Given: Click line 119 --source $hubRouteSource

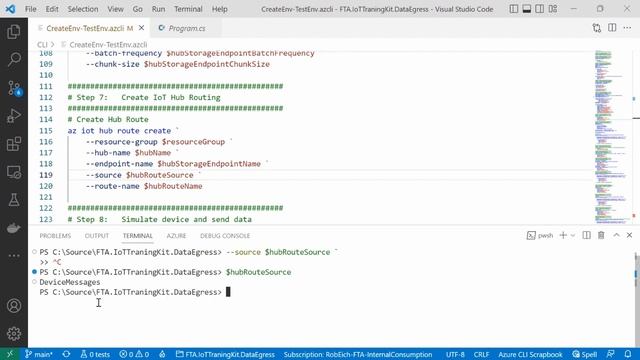Looking at the screenshot, I should coord(139,175).
